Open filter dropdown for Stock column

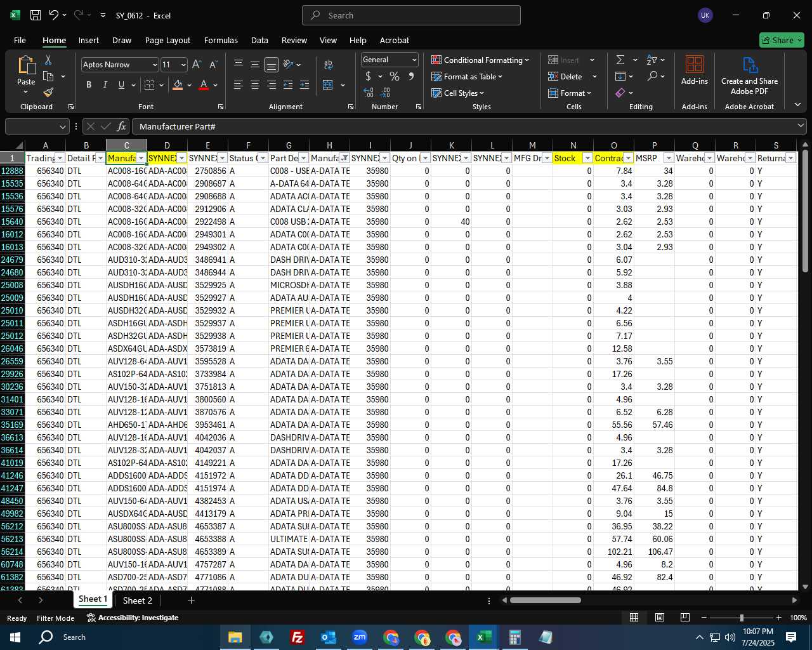(x=587, y=158)
